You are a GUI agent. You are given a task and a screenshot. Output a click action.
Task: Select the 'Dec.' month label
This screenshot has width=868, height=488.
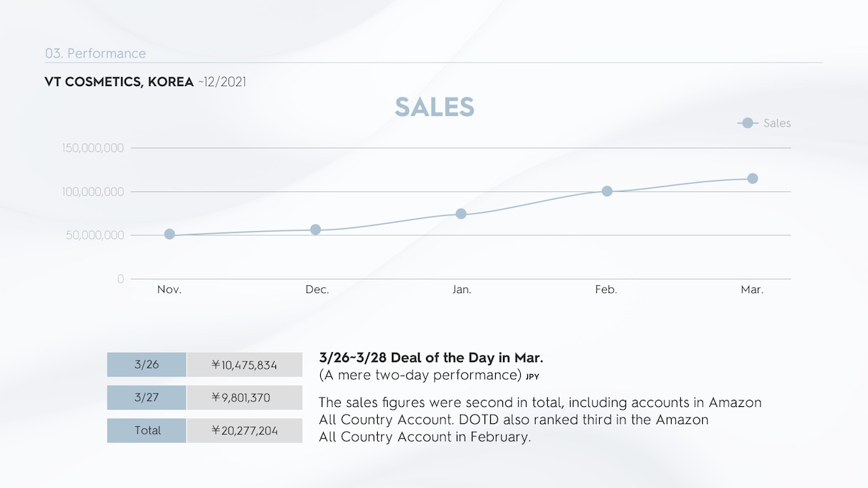(317, 290)
